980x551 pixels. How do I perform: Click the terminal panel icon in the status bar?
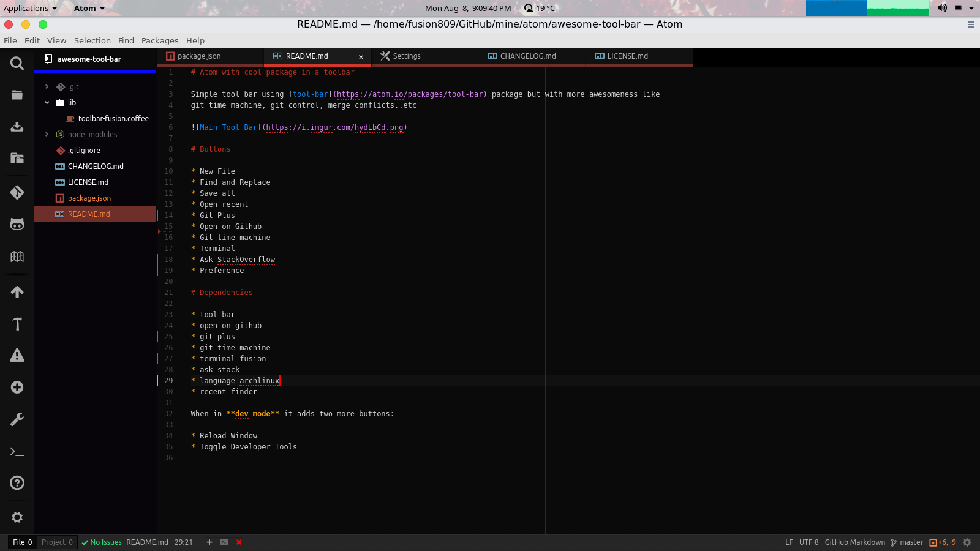tap(224, 542)
